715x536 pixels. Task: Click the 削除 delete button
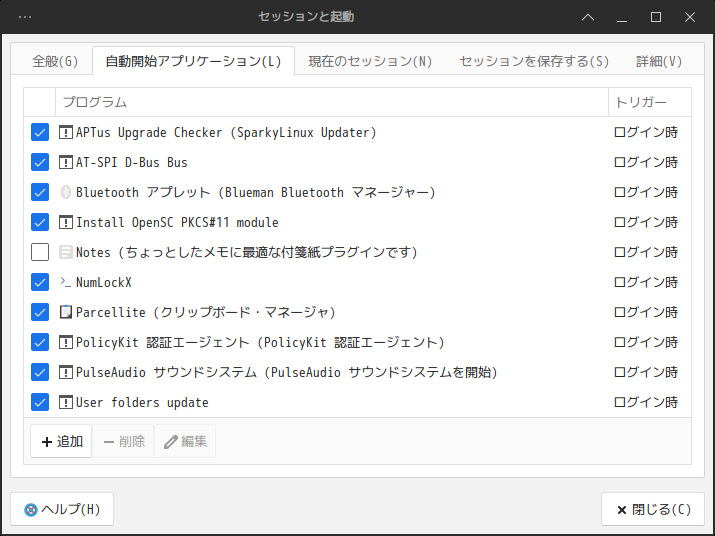(123, 441)
